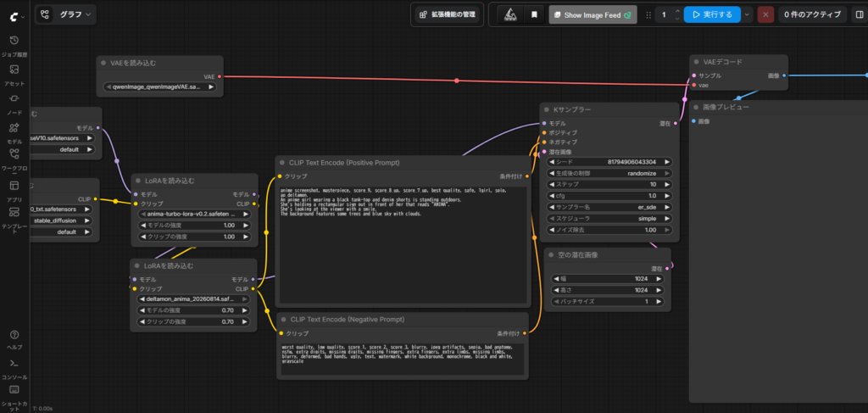
Task: Collapse the CLIP Text Encode Negative Prompt node
Action: pyautogui.click(x=282, y=320)
